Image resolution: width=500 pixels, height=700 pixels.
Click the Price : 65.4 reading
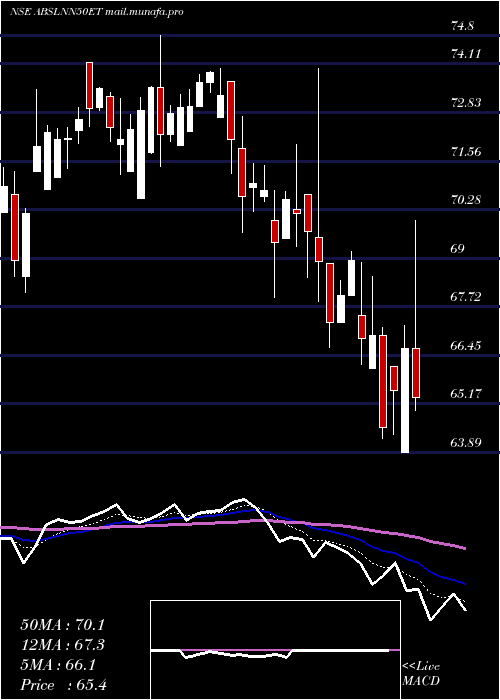(63, 685)
